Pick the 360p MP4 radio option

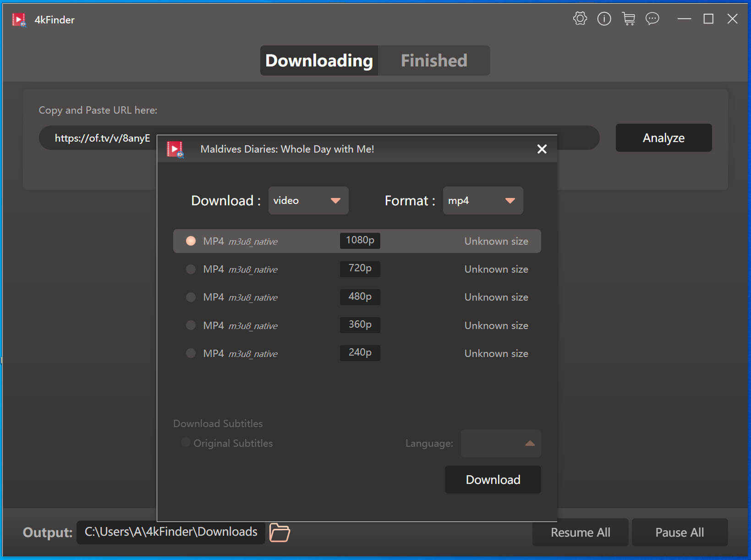pos(191,325)
